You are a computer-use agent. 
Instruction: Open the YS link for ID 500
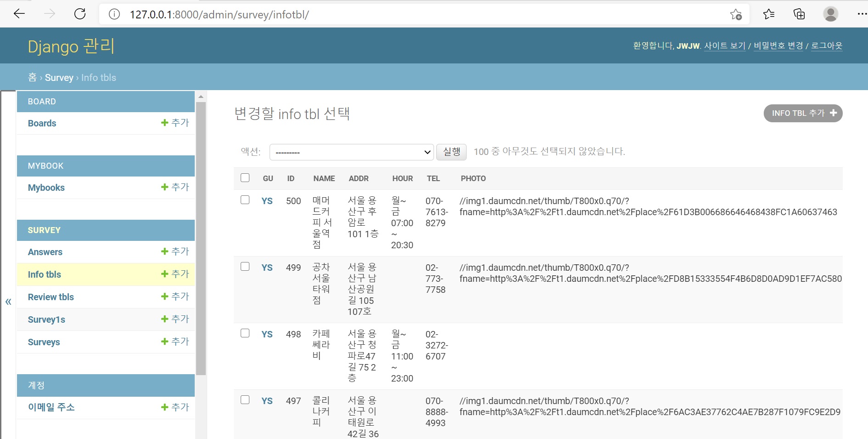click(x=267, y=201)
